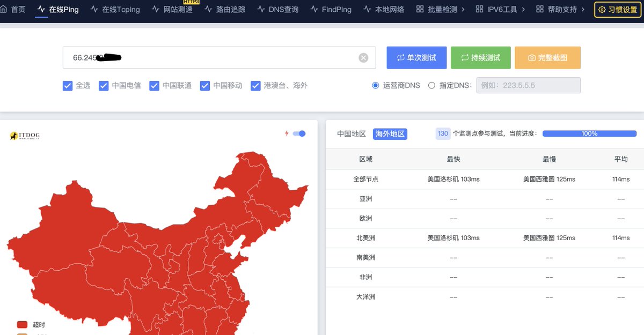Screen dimensions: 644x335
Task: Click the ITDOG logo
Action: (x=25, y=136)
